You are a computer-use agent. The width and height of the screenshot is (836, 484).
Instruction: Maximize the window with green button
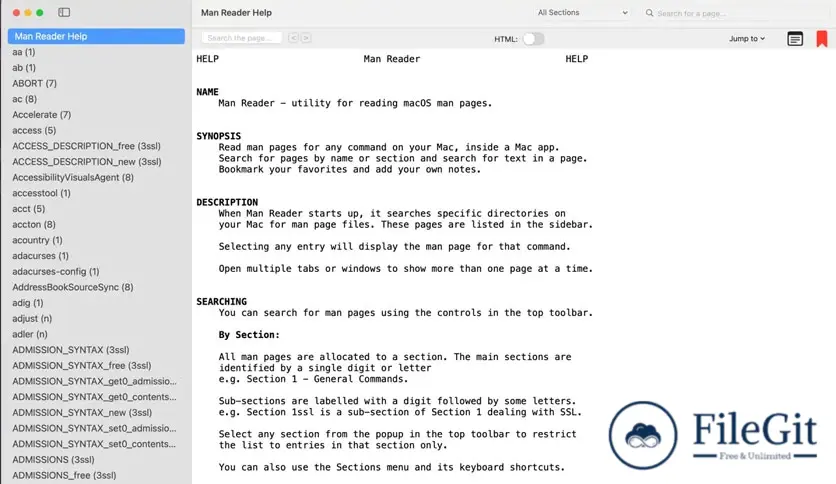coord(39,12)
